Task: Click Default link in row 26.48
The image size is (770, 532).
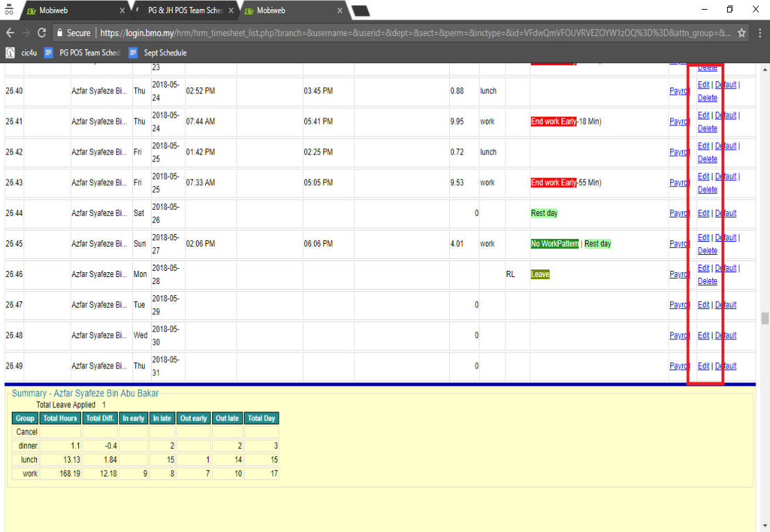Action: click(x=726, y=335)
